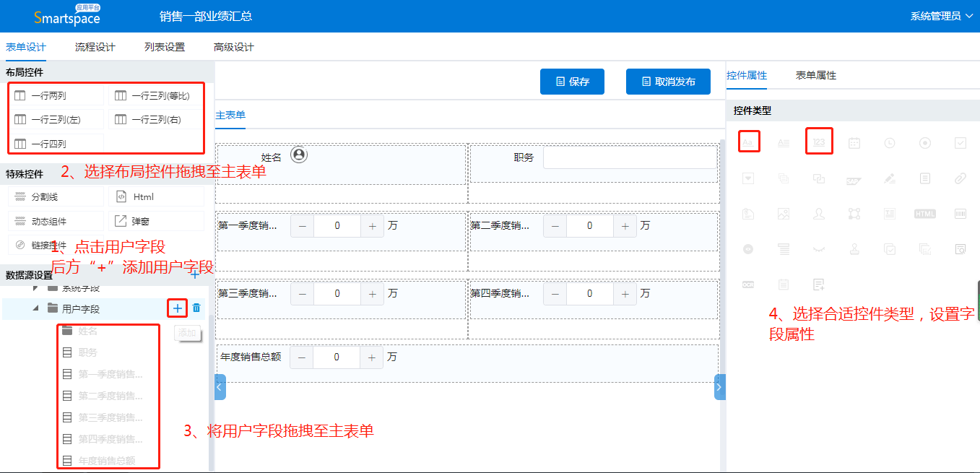Pick the 动态组件 special control

tap(56, 221)
